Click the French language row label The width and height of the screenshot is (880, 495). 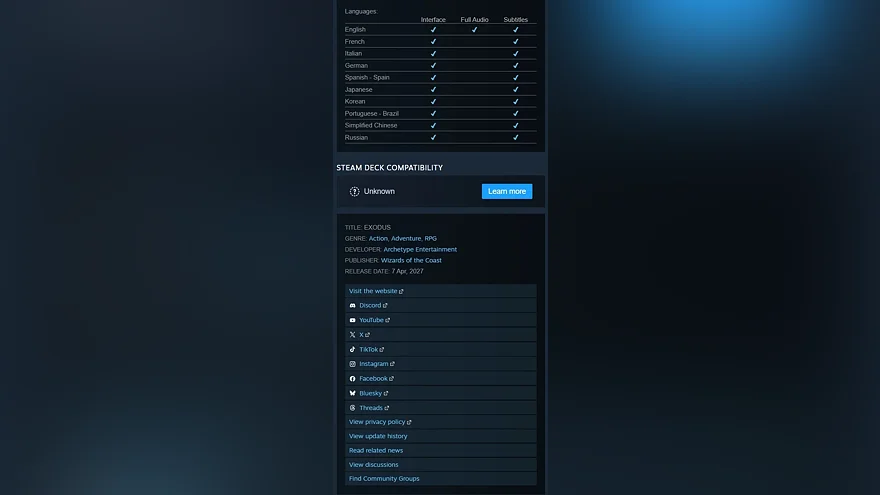coord(354,42)
